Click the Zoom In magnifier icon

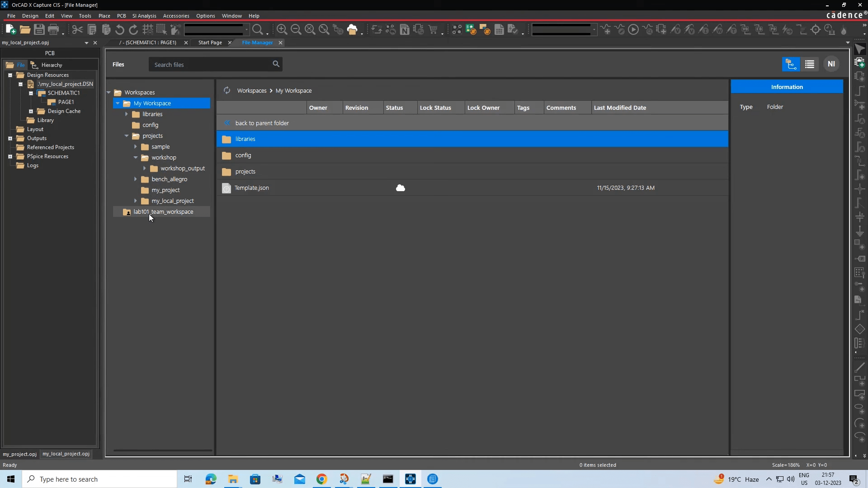pyautogui.click(x=282, y=30)
